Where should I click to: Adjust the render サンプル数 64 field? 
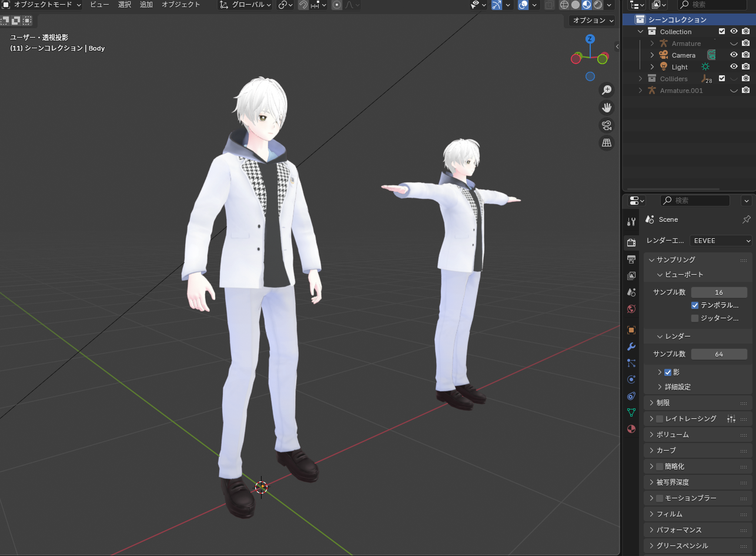719,354
